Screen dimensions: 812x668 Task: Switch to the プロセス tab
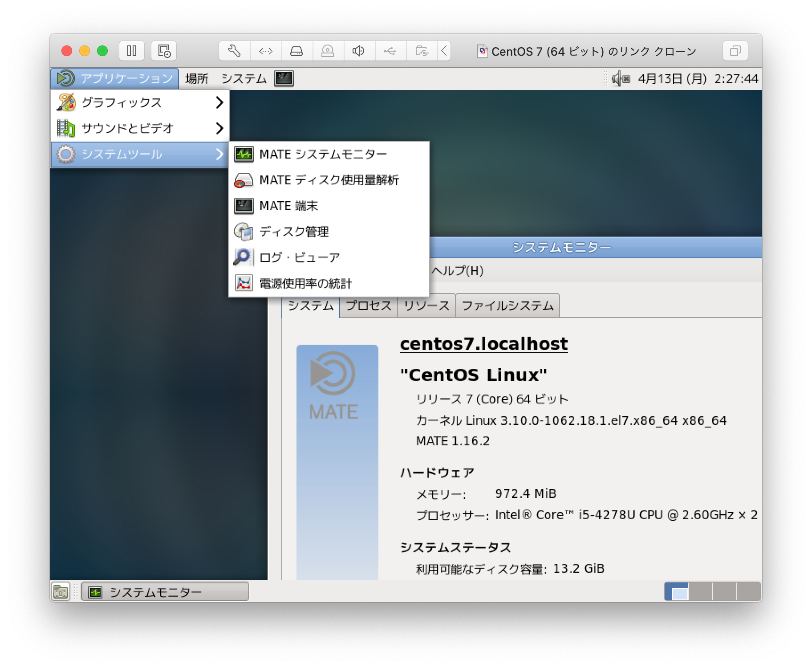(368, 305)
